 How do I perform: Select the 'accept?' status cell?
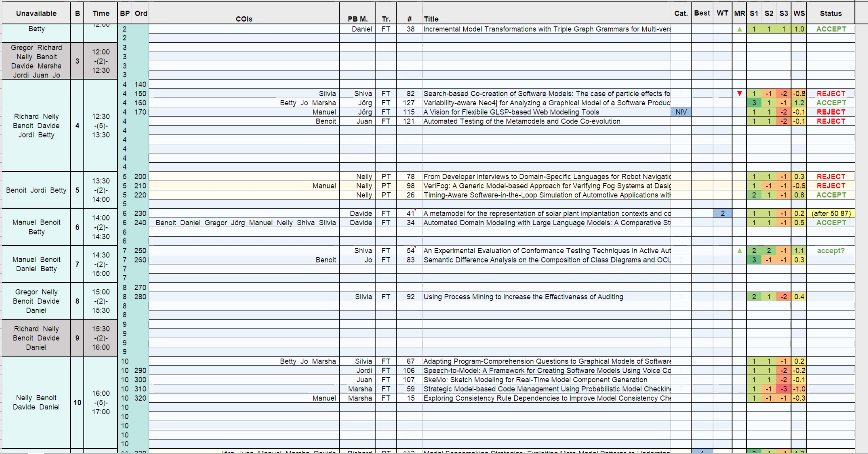(x=831, y=251)
